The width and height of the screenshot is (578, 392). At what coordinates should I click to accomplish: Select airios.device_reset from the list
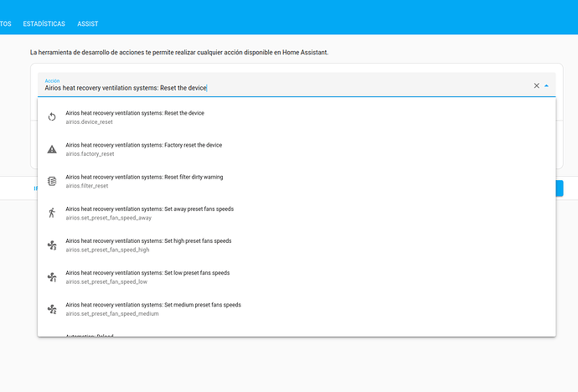(134, 117)
